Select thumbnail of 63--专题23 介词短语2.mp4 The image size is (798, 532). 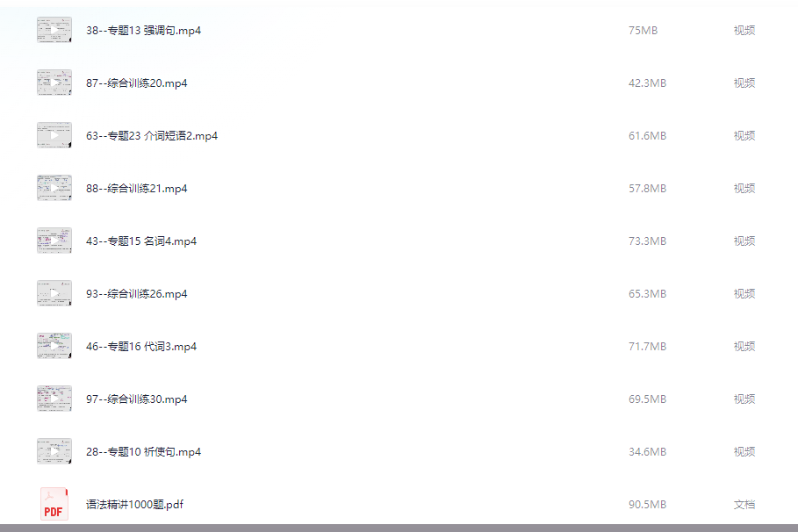[x=54, y=135]
